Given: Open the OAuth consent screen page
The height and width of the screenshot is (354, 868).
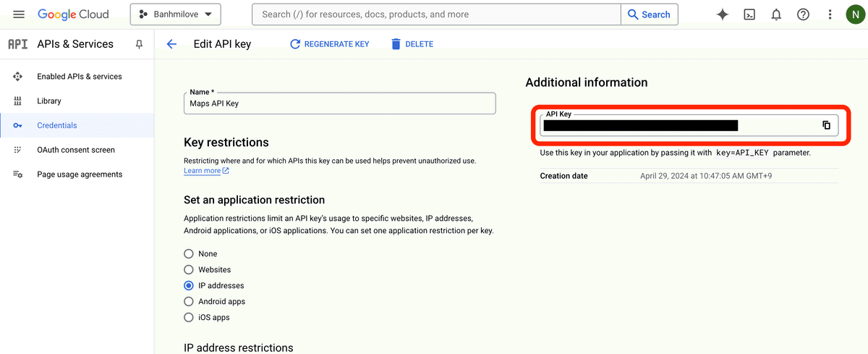Looking at the screenshot, I should tap(75, 150).
